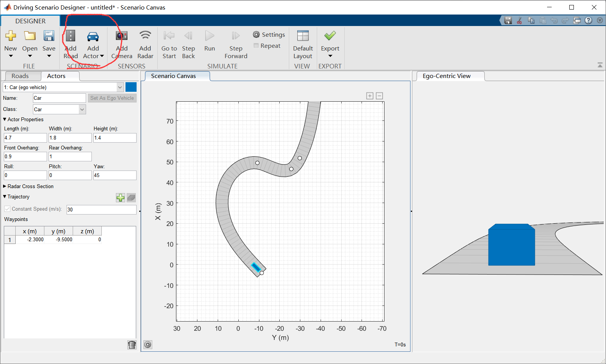
Task: Open the Scenario Canvas gear options
Action: click(x=148, y=345)
